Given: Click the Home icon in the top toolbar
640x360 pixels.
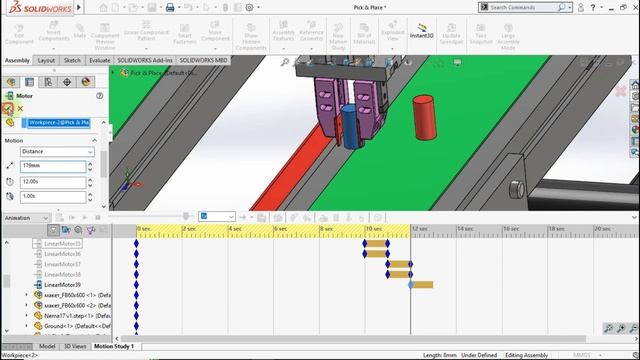Looking at the screenshot, I should coord(103,7).
